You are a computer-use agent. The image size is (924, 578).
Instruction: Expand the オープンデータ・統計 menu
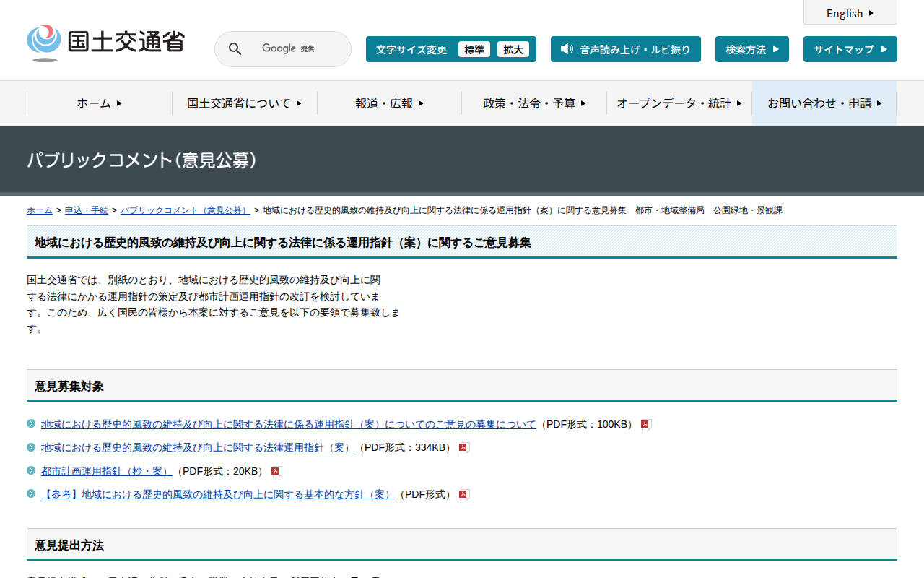[x=679, y=103]
